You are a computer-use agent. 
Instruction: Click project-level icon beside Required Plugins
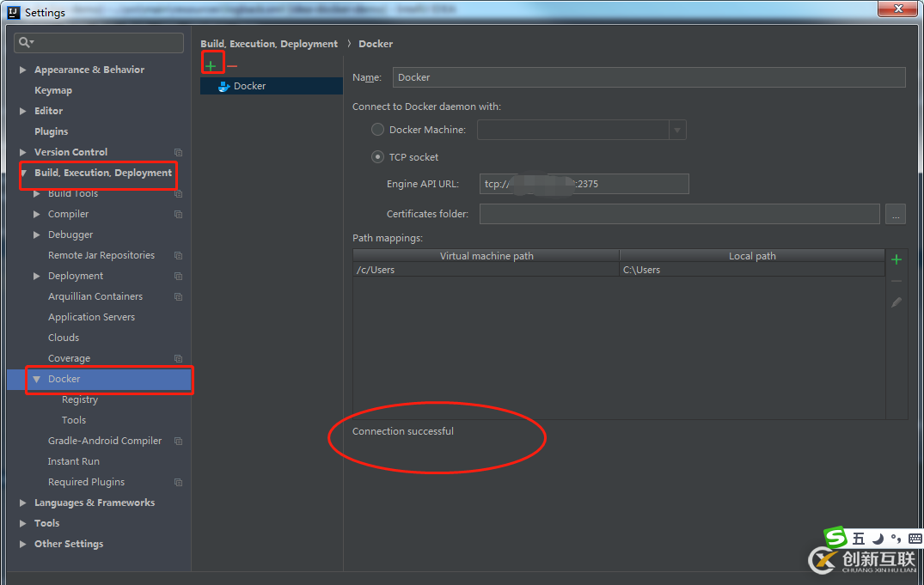178,482
